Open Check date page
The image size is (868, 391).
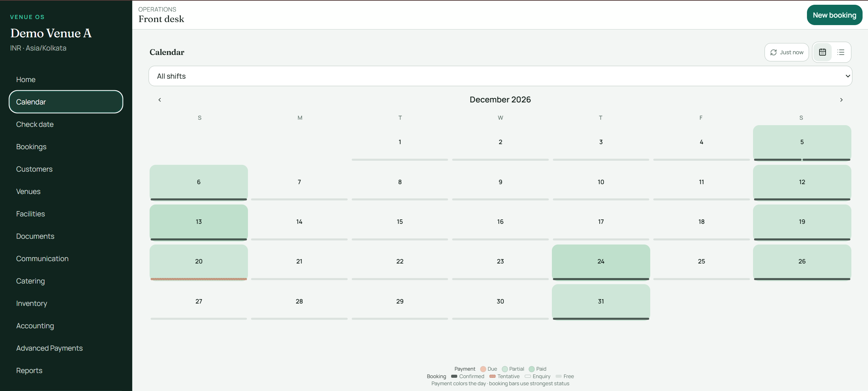click(66, 124)
